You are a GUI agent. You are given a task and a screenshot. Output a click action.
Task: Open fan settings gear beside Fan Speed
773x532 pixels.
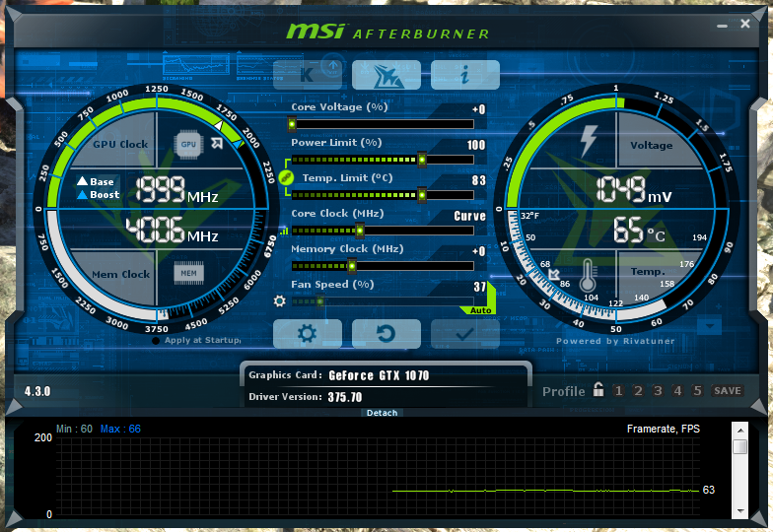pyautogui.click(x=280, y=300)
